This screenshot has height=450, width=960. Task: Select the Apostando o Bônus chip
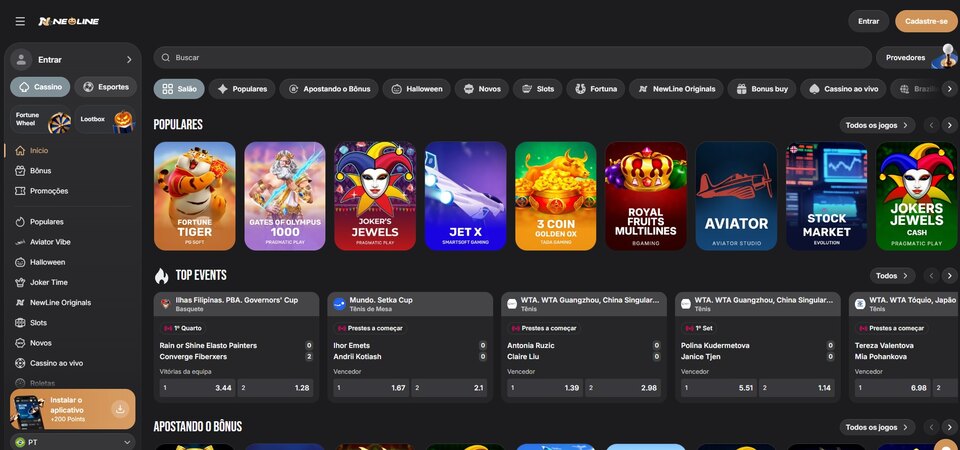tap(329, 89)
